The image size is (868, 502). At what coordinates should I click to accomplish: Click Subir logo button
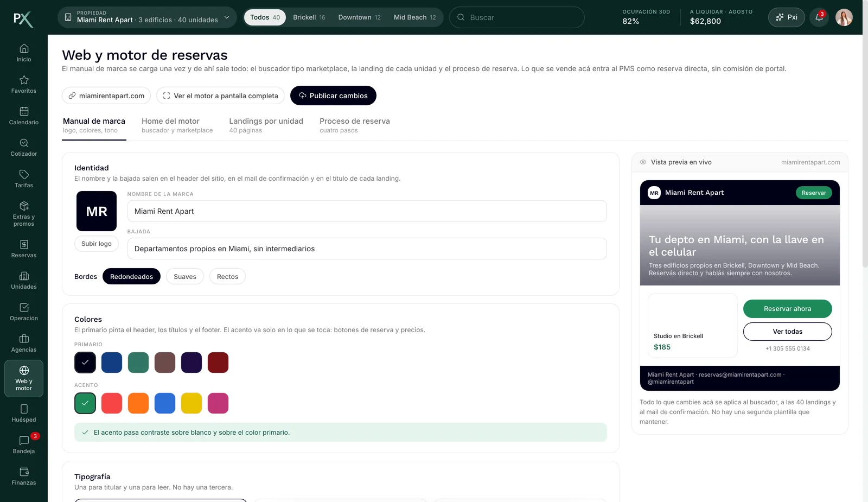click(x=97, y=244)
